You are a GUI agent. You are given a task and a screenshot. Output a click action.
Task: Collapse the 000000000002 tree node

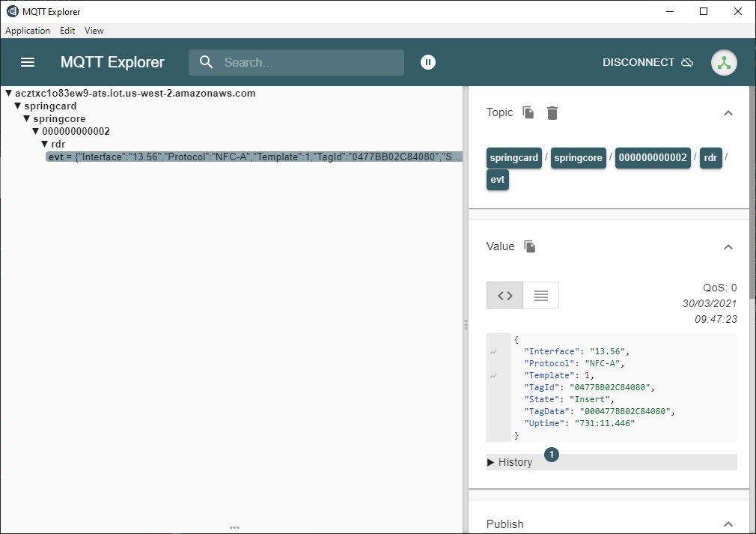click(x=36, y=131)
